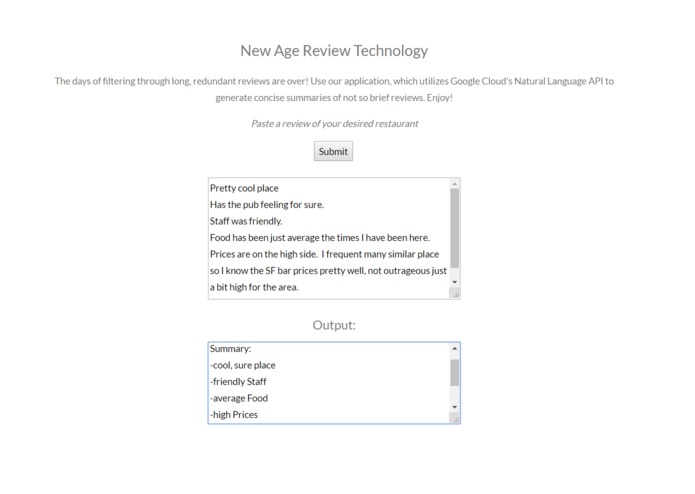This screenshot has height=494, width=695.
Task: Click the Output box scrollbar up arrow
Action: 455,349
